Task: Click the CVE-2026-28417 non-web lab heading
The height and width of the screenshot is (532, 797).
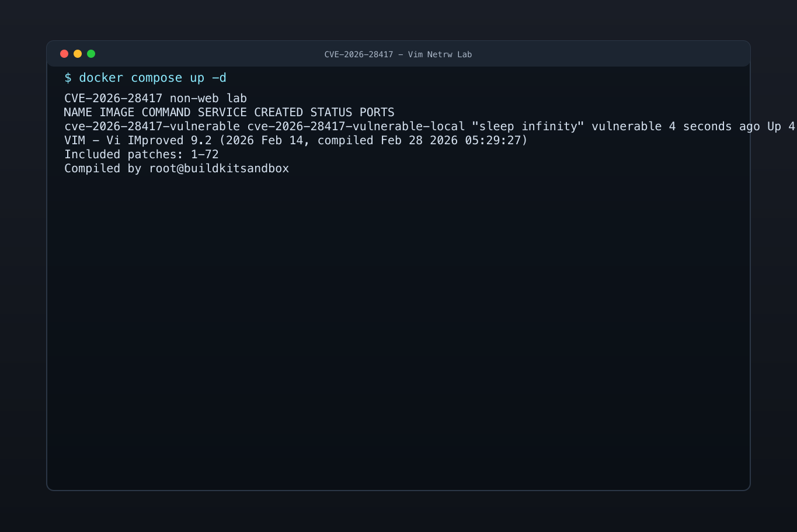Action: coord(155,98)
